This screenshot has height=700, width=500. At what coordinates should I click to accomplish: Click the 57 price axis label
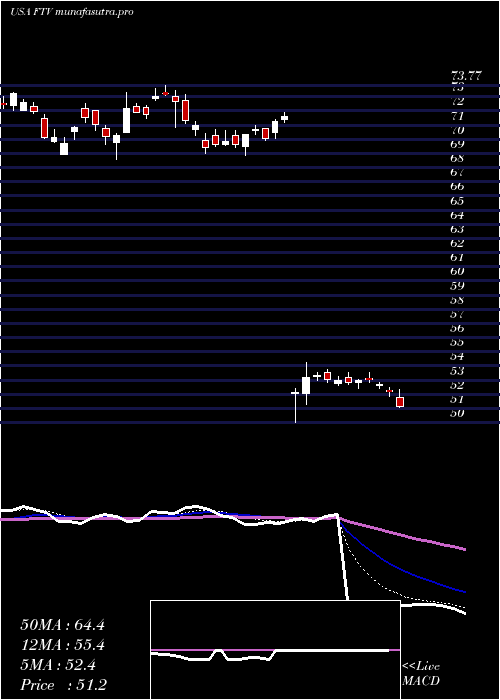(x=457, y=314)
